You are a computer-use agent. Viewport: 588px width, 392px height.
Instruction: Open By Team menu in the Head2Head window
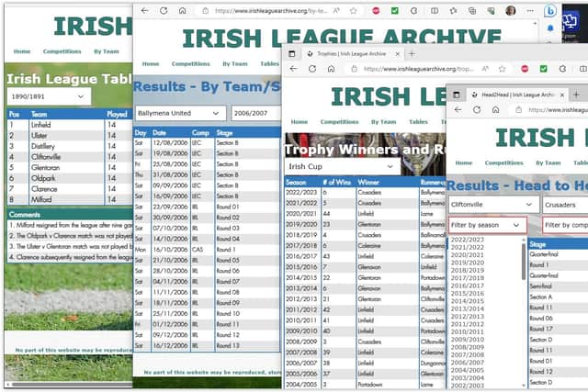(548, 163)
